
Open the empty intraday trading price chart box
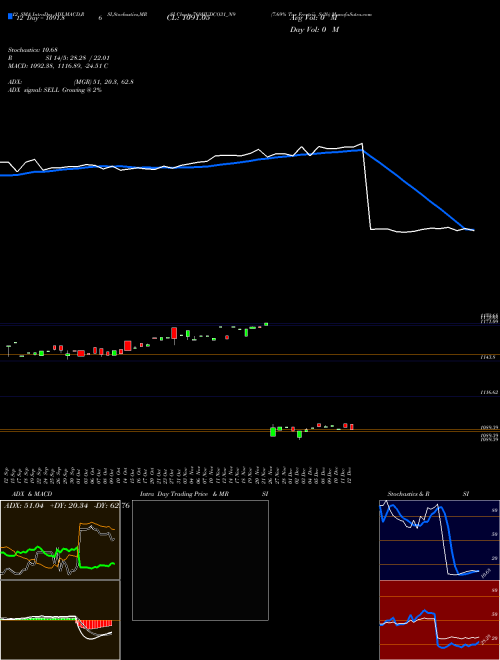coord(200,560)
